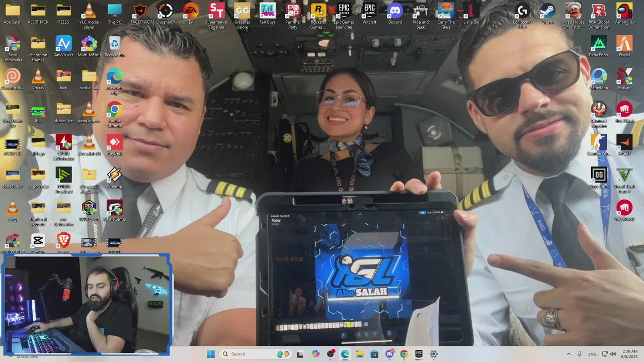Viewport: 644px width, 362px height.
Task: Show hidden system tray icons
Action: (x=569, y=354)
